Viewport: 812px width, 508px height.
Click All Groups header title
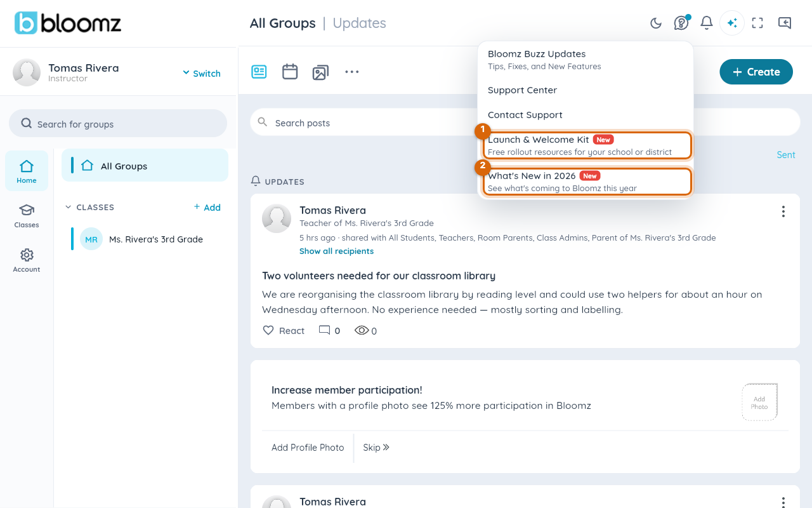point(283,23)
